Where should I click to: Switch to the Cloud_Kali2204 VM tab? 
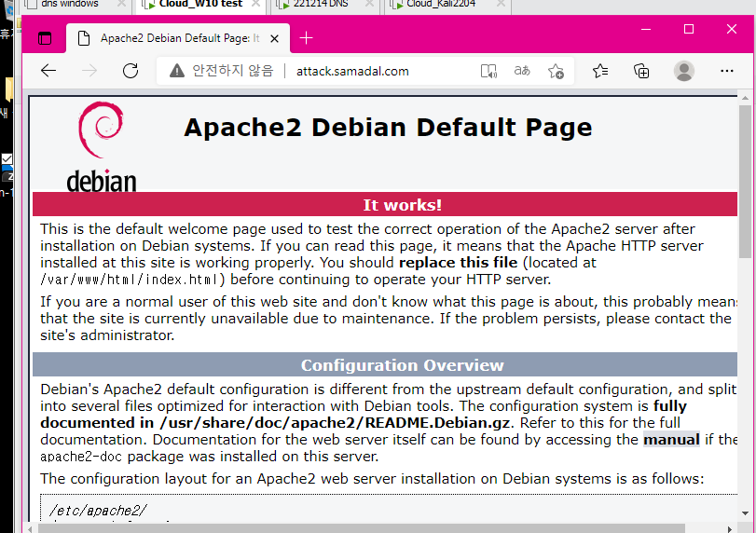pos(441,4)
